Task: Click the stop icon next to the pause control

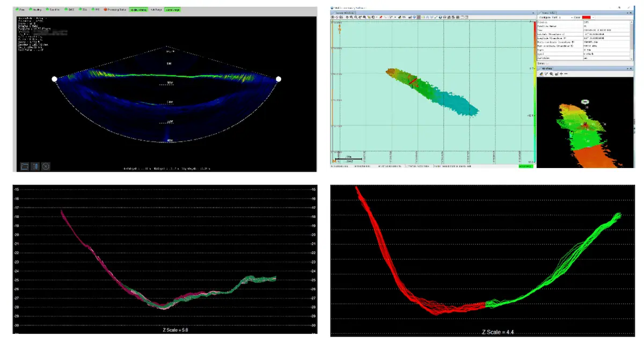Action: click(x=46, y=165)
